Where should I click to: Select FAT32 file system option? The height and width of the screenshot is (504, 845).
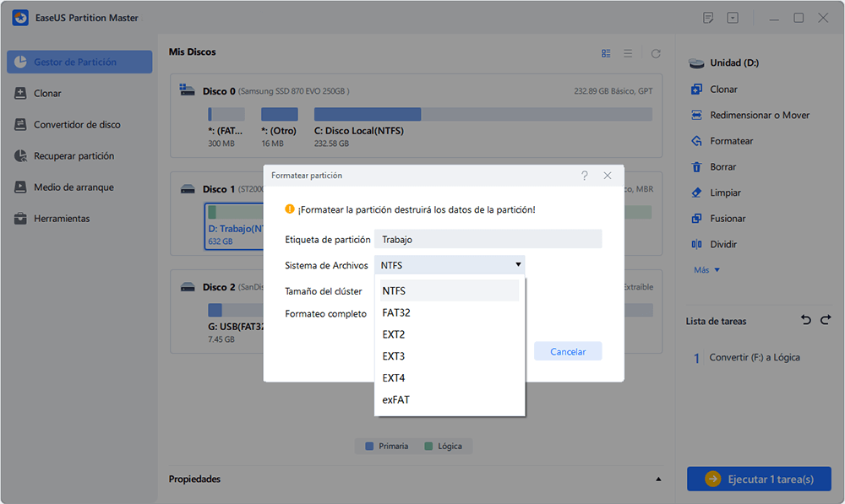coord(450,313)
